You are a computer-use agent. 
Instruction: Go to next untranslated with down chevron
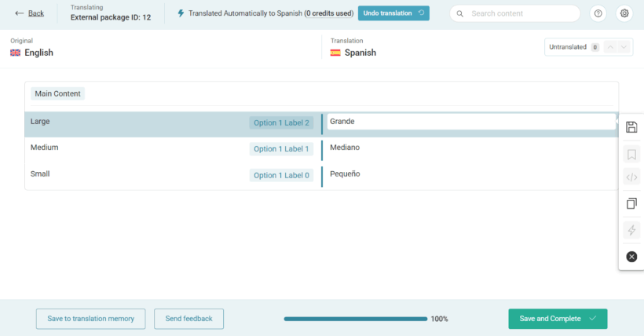tap(624, 47)
